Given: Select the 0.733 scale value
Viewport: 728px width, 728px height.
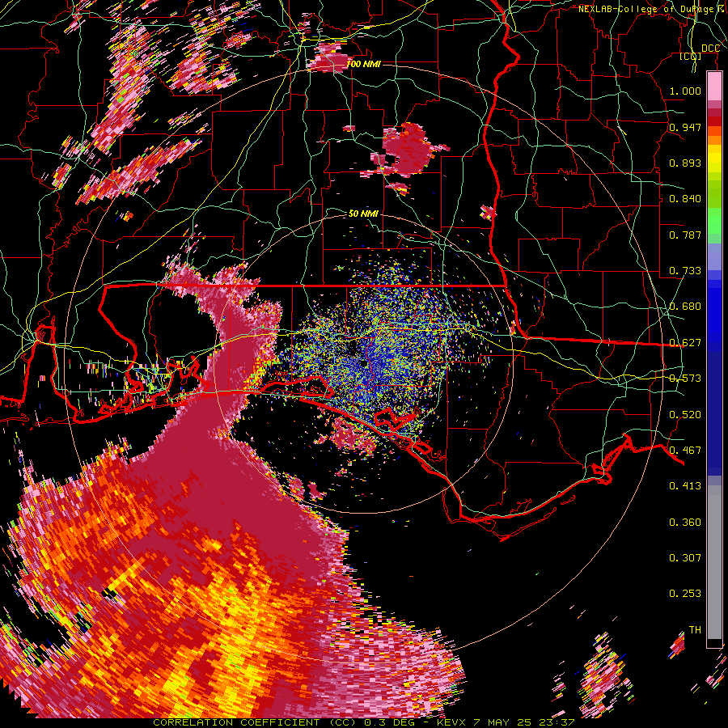Looking at the screenshot, I should pos(685,271).
